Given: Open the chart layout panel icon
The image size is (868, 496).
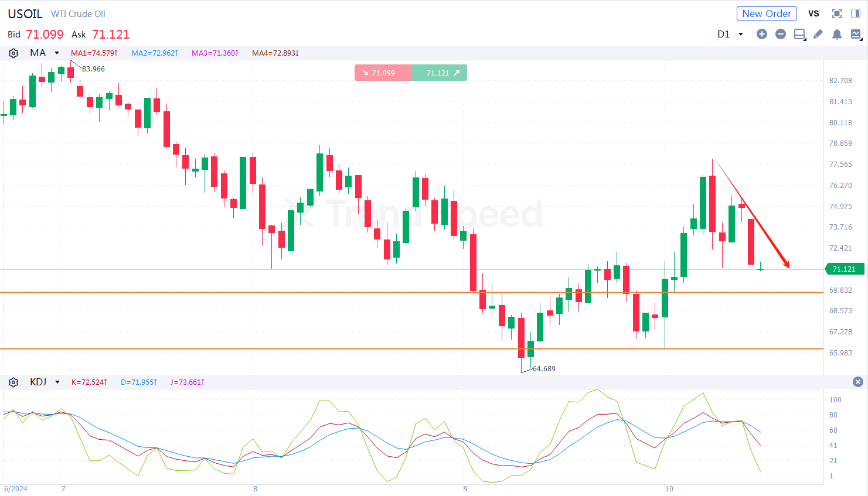Looking at the screenshot, I should tap(799, 35).
